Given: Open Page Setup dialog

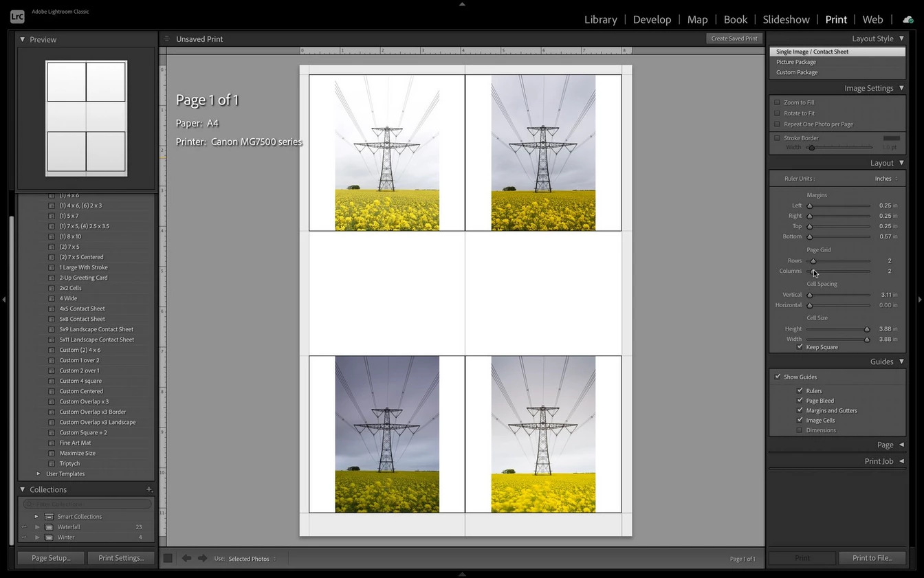Looking at the screenshot, I should pos(51,558).
